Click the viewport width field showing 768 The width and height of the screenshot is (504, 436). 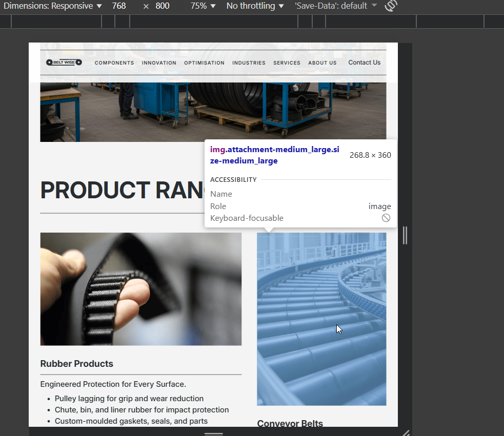(119, 6)
